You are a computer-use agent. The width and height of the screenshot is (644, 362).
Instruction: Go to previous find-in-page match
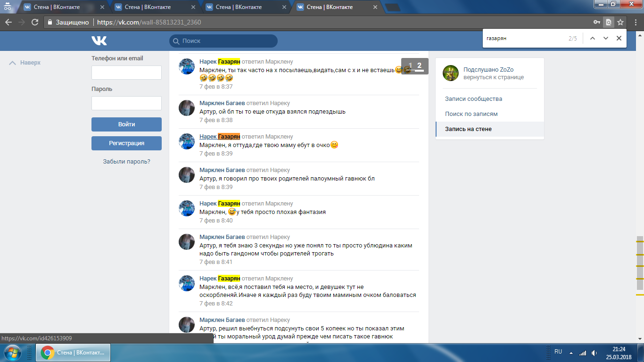593,38
